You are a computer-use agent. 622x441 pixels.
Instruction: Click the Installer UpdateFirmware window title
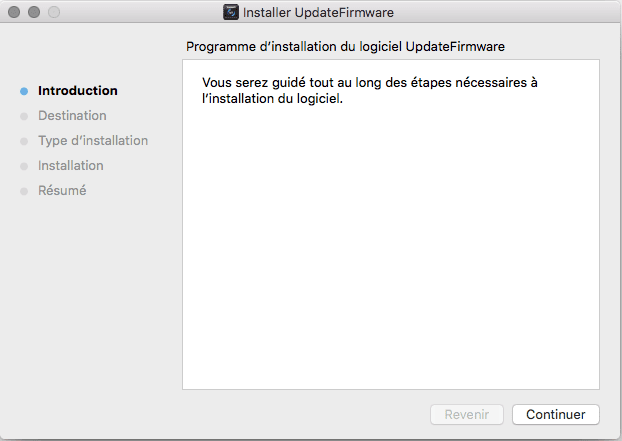[x=318, y=12]
